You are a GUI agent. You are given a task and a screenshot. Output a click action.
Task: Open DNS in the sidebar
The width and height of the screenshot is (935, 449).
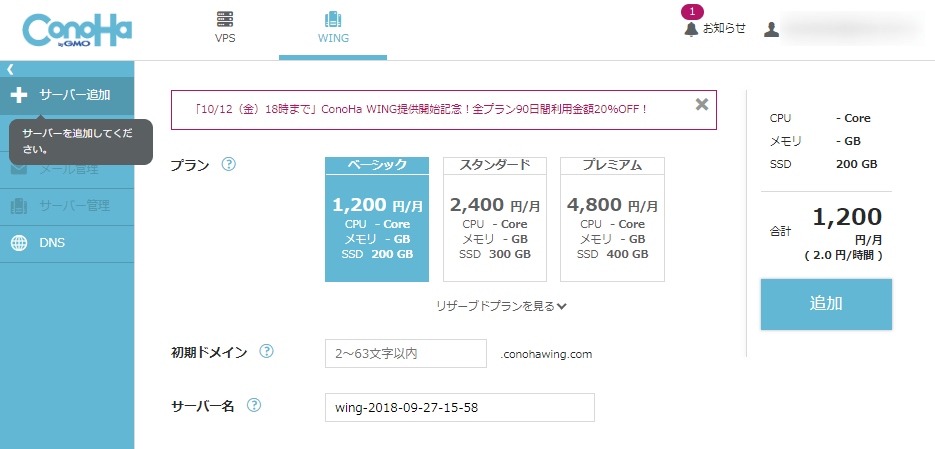[x=67, y=243]
